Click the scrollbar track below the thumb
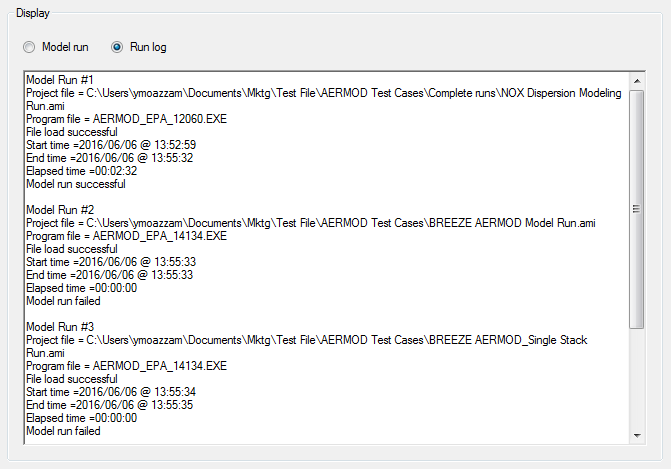Viewport: 671px width, 469px height. (x=637, y=380)
